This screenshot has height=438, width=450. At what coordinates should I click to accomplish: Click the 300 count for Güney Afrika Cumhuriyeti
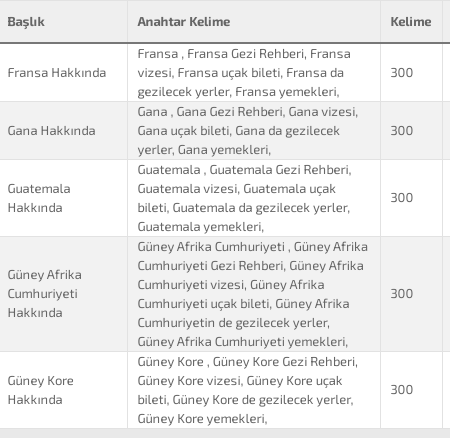[402, 294]
